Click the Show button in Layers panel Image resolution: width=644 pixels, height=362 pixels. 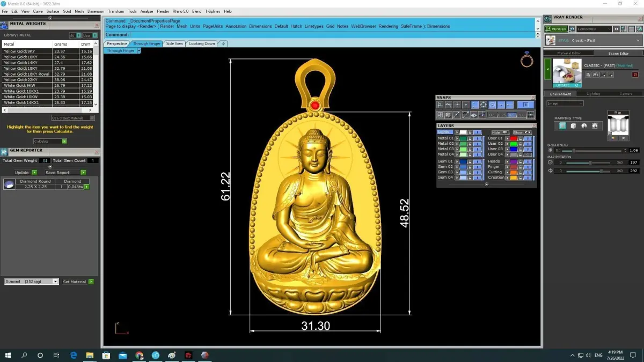click(522, 132)
